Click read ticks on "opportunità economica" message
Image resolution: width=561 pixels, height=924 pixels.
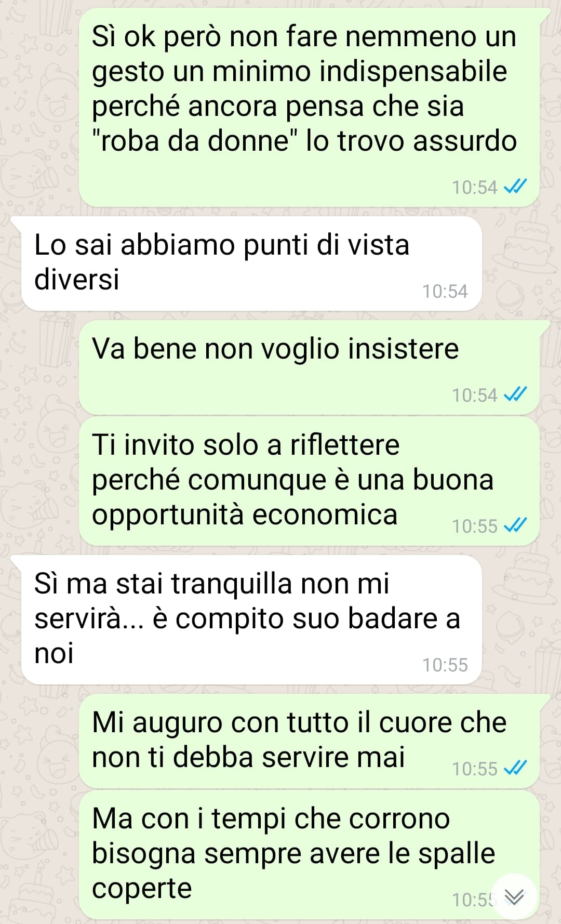[x=516, y=525]
